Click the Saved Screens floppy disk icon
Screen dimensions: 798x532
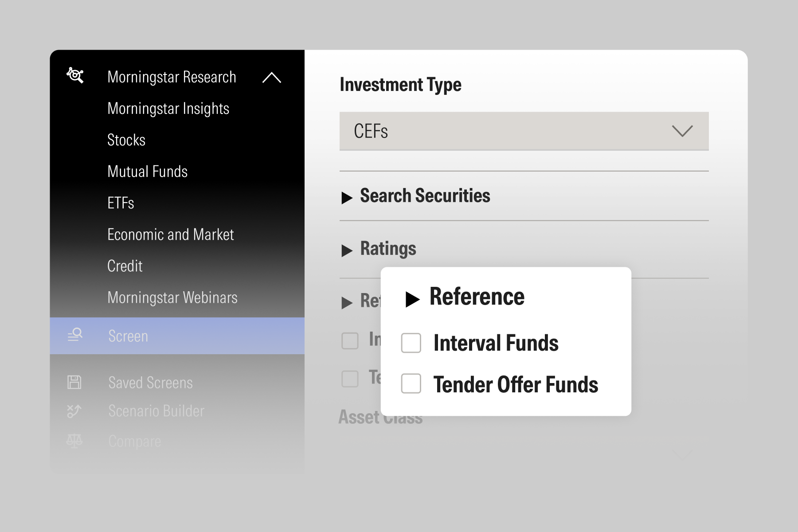[x=74, y=382]
